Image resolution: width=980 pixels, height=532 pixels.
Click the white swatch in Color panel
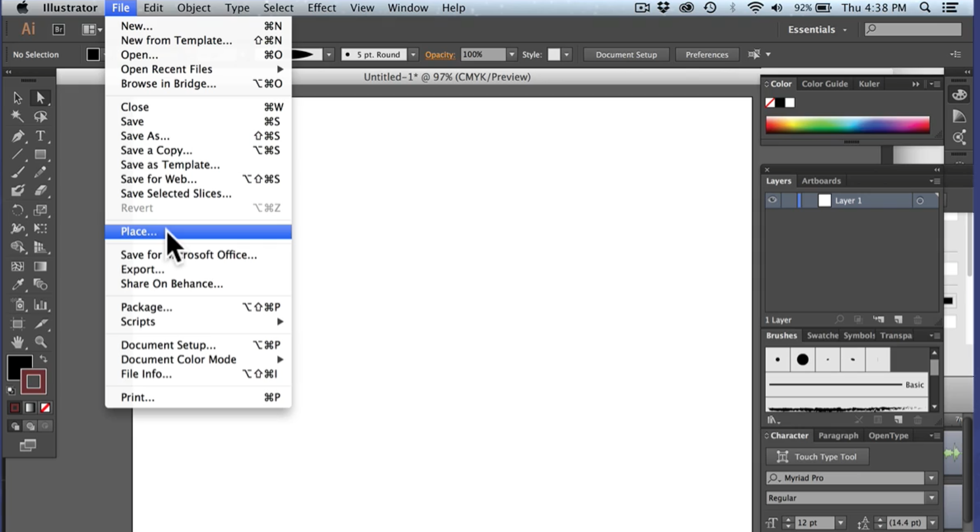pos(790,103)
